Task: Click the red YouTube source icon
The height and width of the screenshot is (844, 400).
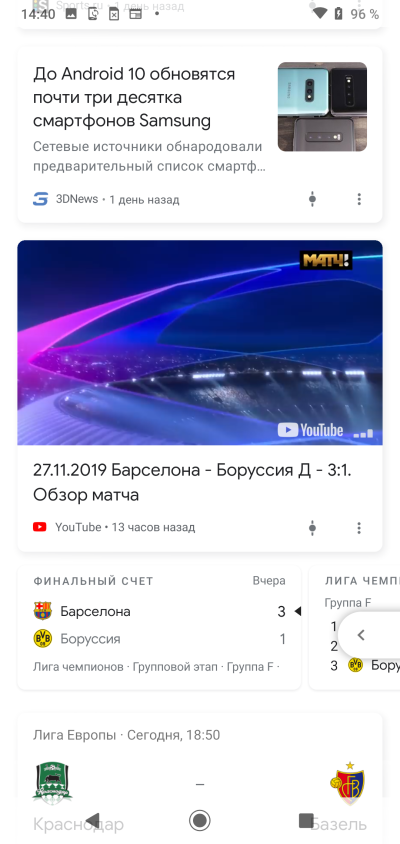Action: pos(40,527)
